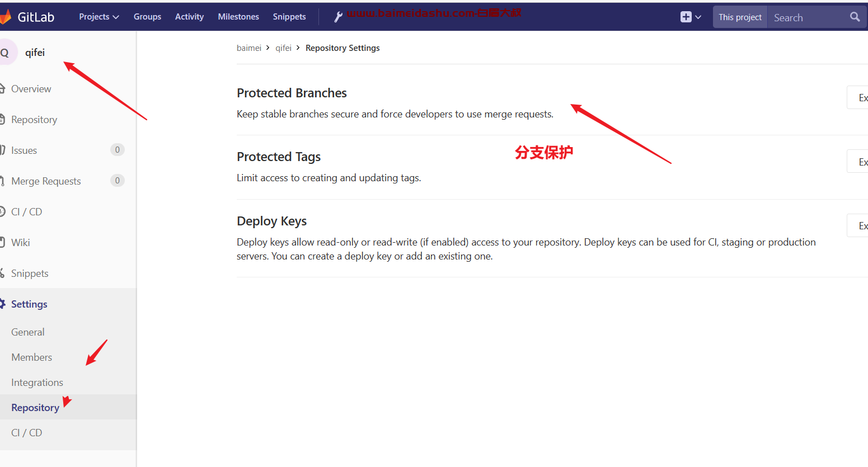Click the baimei breadcrumb link
The image size is (868, 467).
click(x=249, y=48)
